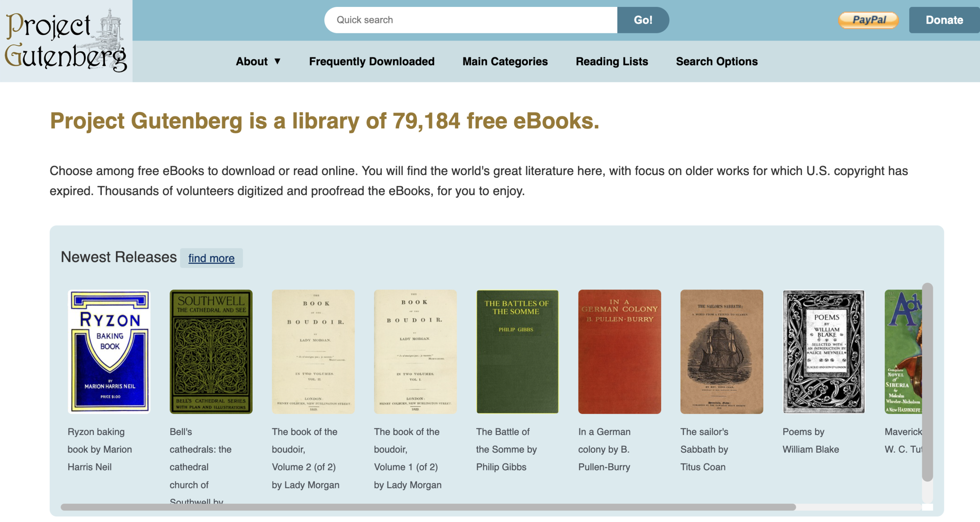980x522 pixels.
Task: Open Book of the Boudoir Vol. II cover
Action: pos(313,352)
